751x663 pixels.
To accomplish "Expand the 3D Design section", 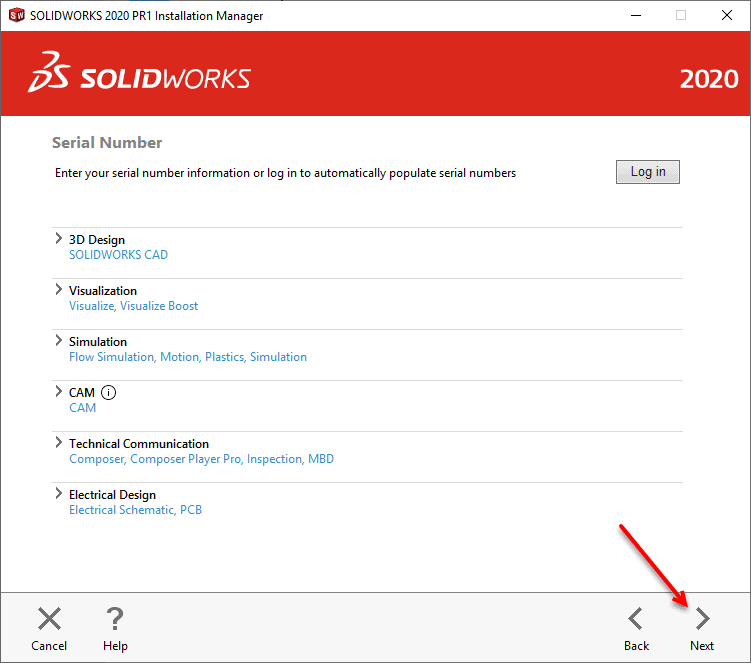I will [x=58, y=238].
